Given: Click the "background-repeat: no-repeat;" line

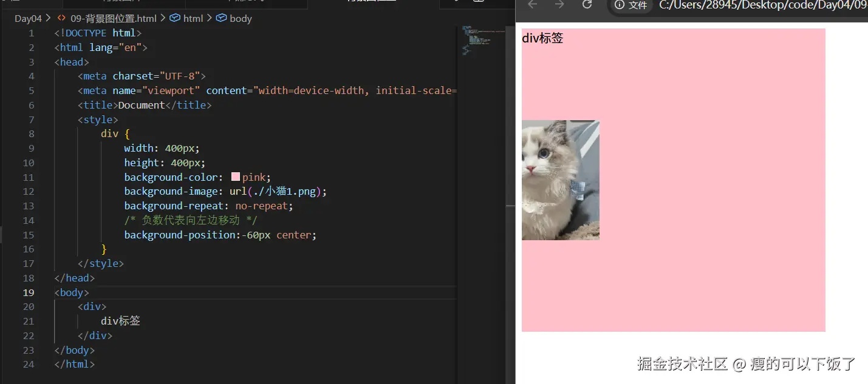Looking at the screenshot, I should pos(209,206).
